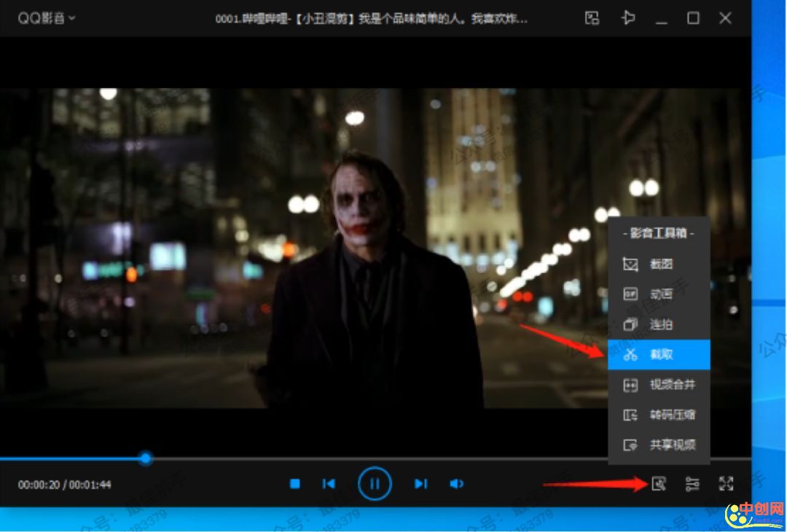Open the QQ影音 main menu dropdown
Image resolution: width=787 pixels, height=532 pixels.
(x=47, y=18)
